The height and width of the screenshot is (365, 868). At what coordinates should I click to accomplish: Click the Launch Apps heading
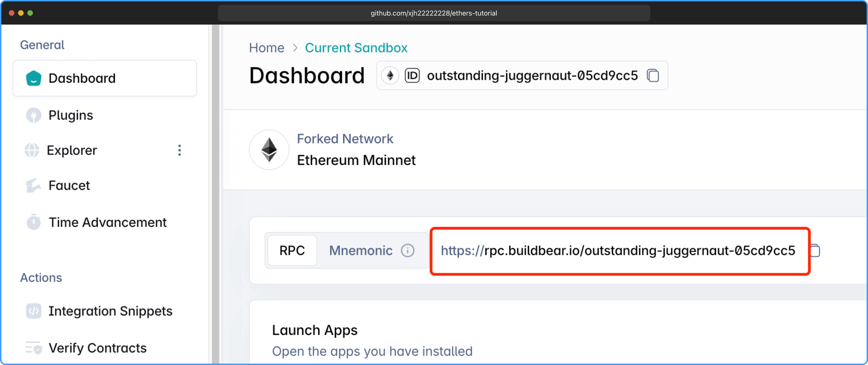[x=315, y=330]
